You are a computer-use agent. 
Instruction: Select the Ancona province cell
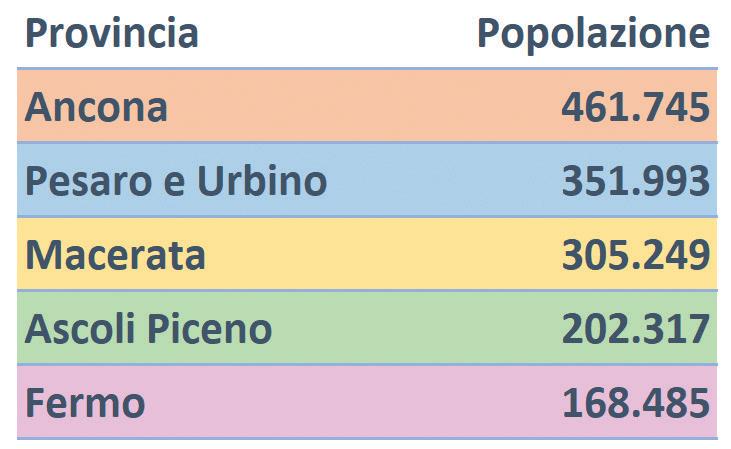[x=96, y=107]
